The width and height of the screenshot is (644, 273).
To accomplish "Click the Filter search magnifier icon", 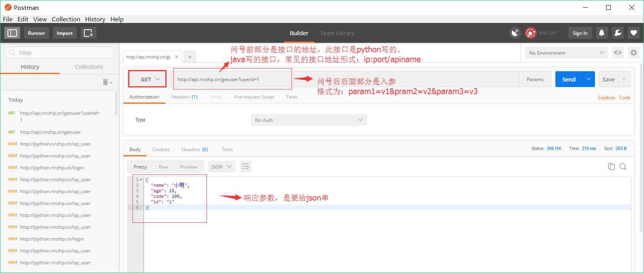I will [x=12, y=53].
